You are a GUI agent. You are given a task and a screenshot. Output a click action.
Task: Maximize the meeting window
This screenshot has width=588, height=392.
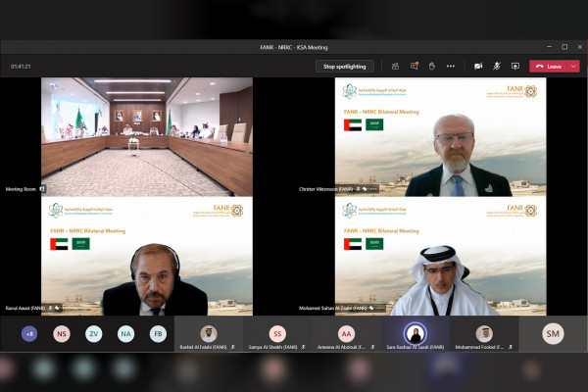564,47
